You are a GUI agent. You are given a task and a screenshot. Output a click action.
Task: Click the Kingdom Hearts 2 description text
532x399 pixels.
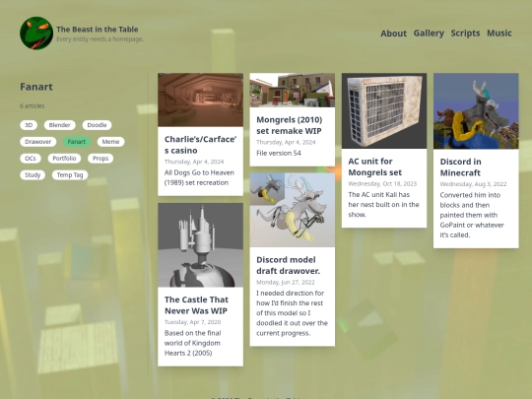193,343
